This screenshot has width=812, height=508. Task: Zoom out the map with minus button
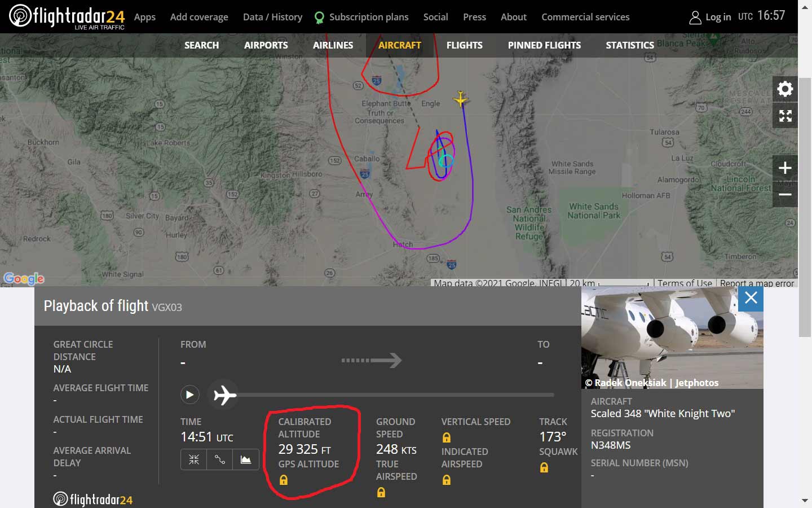click(x=785, y=194)
